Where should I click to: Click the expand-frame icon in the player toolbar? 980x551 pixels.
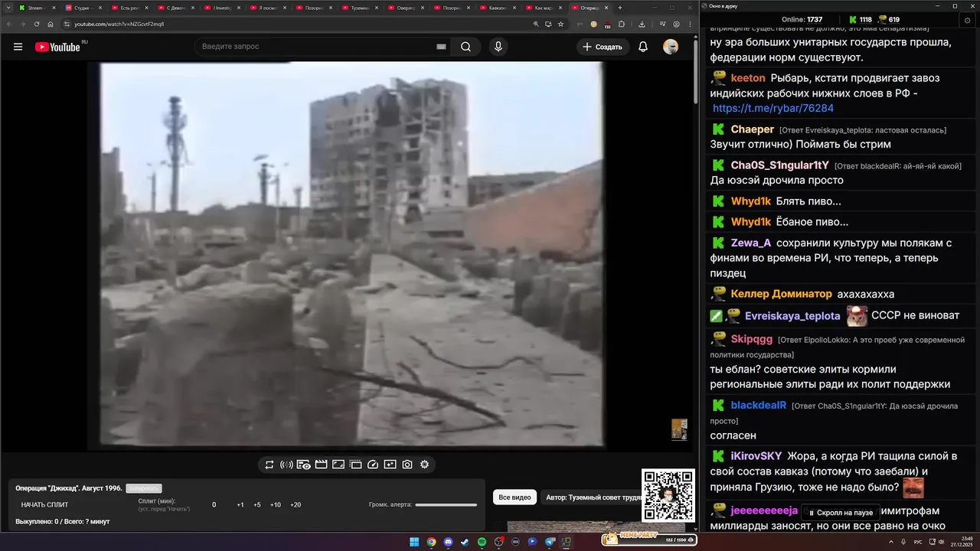coord(338,465)
